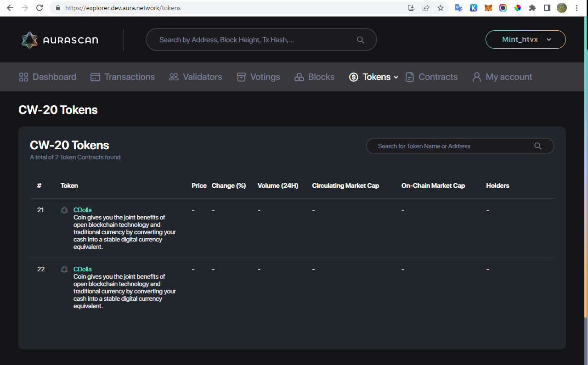Open the browser extensions puzzle icon
Viewport: 588px width, 365px height.
[532, 8]
